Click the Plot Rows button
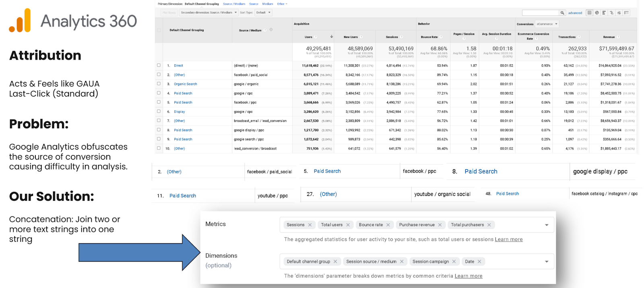Viewport: 644px width, 288px height. pyautogui.click(x=169, y=12)
